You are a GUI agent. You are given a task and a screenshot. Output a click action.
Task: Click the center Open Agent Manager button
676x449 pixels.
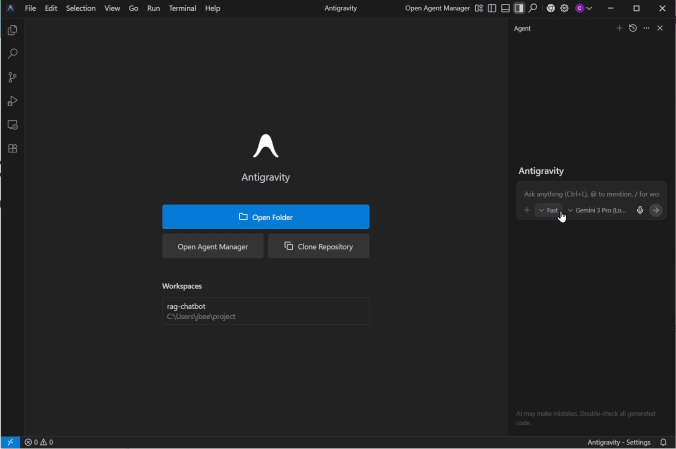click(213, 246)
